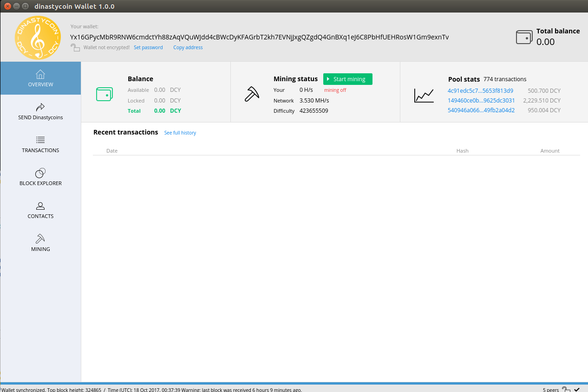Click the wallet icon beside Total balance
Image resolution: width=588 pixels, height=392 pixels.
[524, 37]
